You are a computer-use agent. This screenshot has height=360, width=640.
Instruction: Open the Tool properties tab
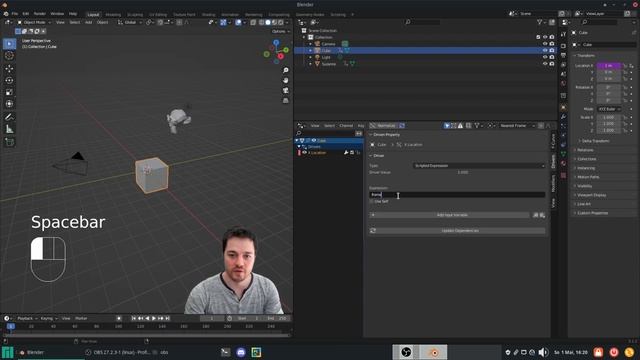(x=563, y=34)
